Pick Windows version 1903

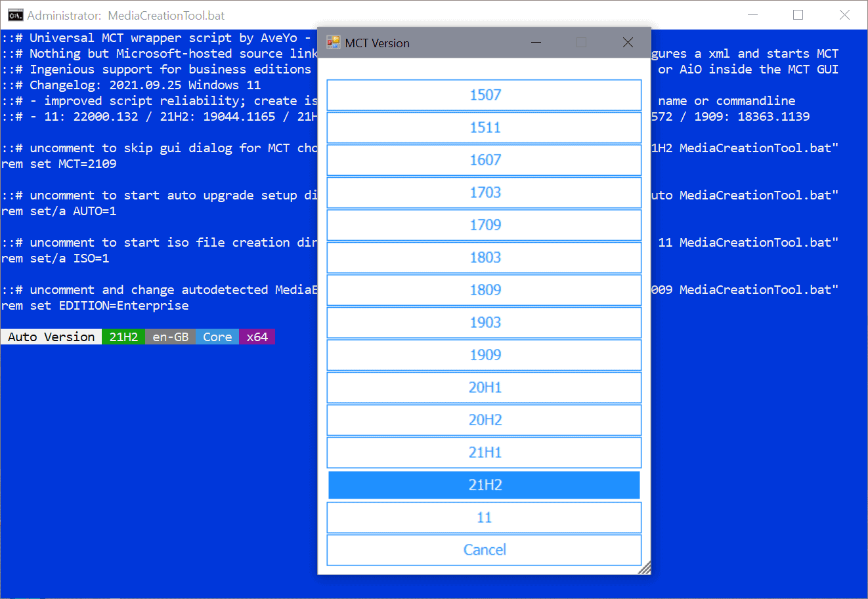click(484, 322)
